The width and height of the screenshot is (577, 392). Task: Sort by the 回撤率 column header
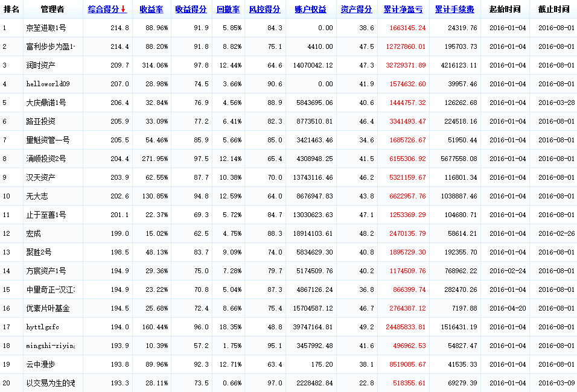tap(228, 9)
